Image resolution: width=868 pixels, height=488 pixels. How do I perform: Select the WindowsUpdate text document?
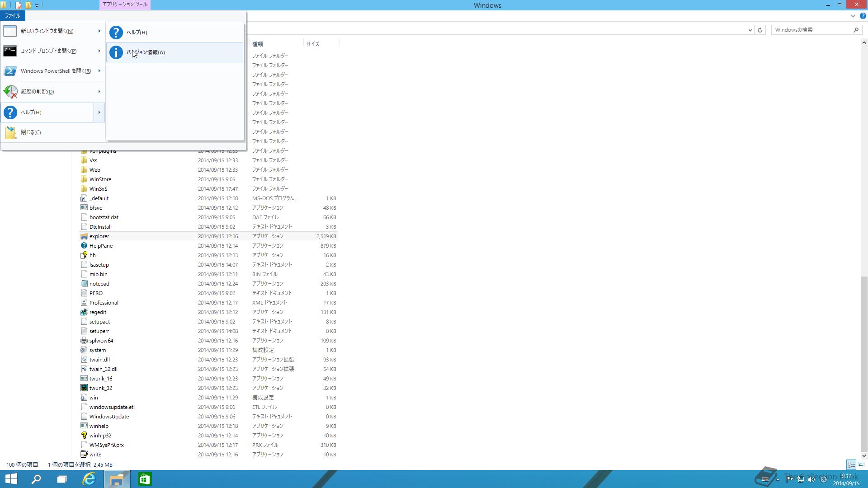point(208,417)
